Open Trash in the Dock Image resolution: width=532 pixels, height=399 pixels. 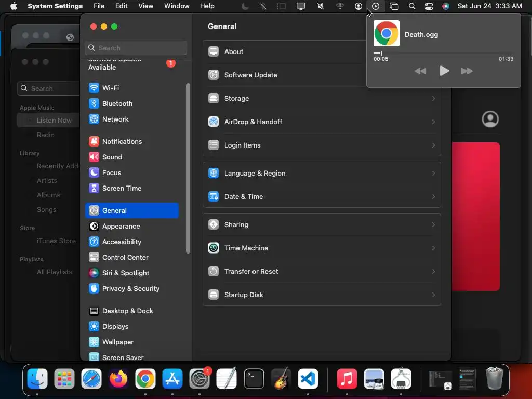(x=494, y=378)
